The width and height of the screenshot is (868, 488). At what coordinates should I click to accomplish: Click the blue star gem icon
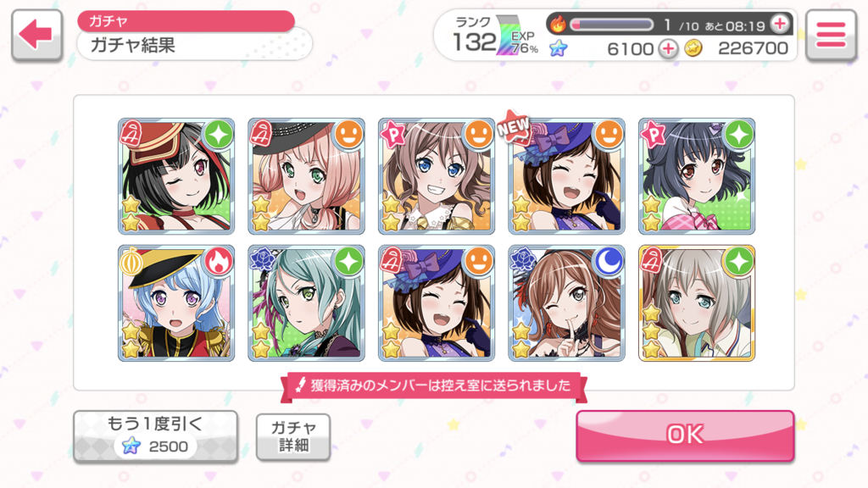point(558,48)
